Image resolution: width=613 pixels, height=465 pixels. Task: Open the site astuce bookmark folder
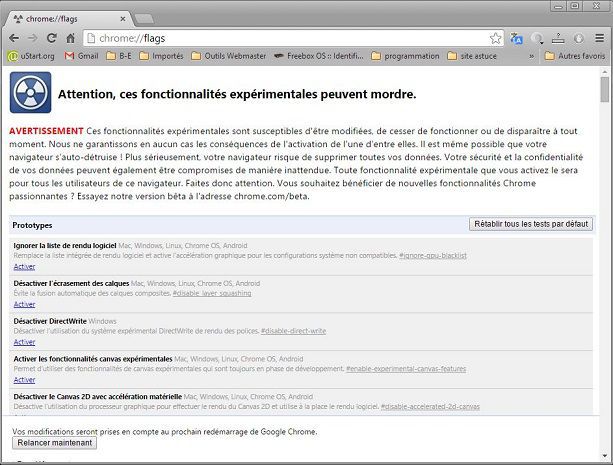(x=472, y=56)
